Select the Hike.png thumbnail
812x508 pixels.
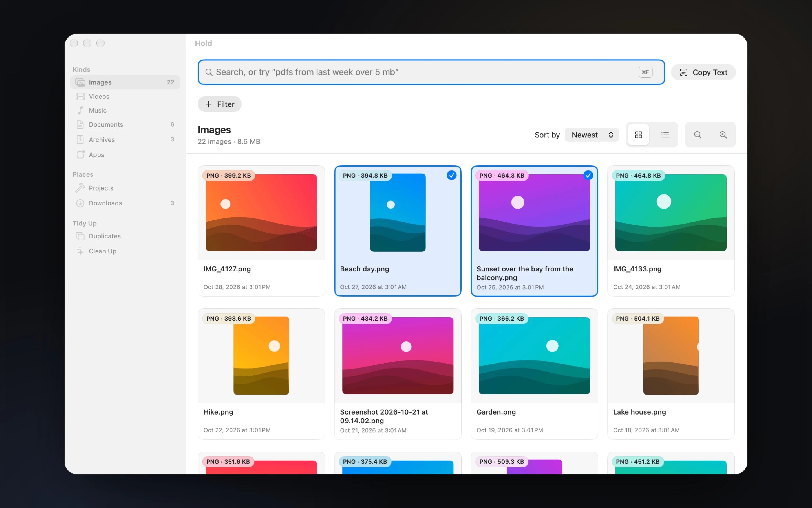click(261, 356)
